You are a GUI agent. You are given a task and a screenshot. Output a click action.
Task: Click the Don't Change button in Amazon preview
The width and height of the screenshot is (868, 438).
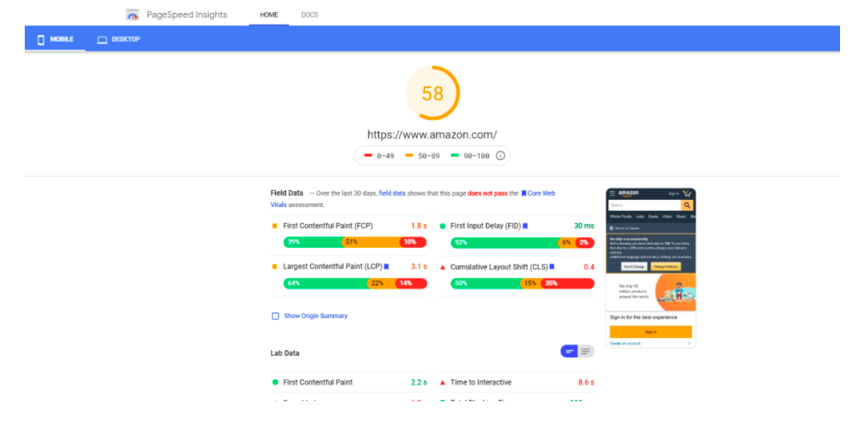(x=634, y=266)
